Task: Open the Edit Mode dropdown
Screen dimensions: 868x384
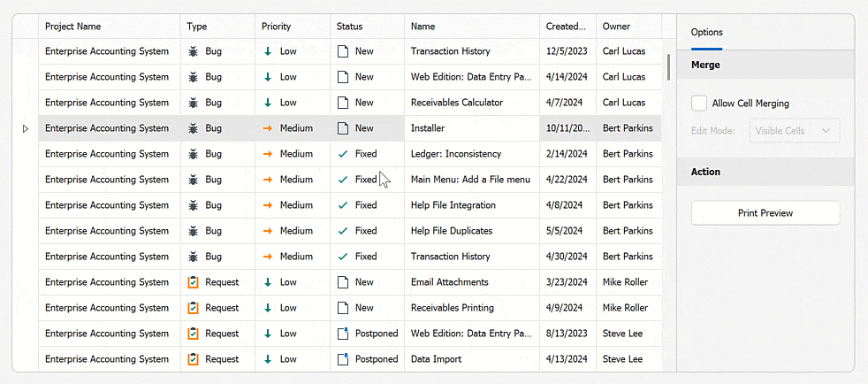Action: (794, 131)
